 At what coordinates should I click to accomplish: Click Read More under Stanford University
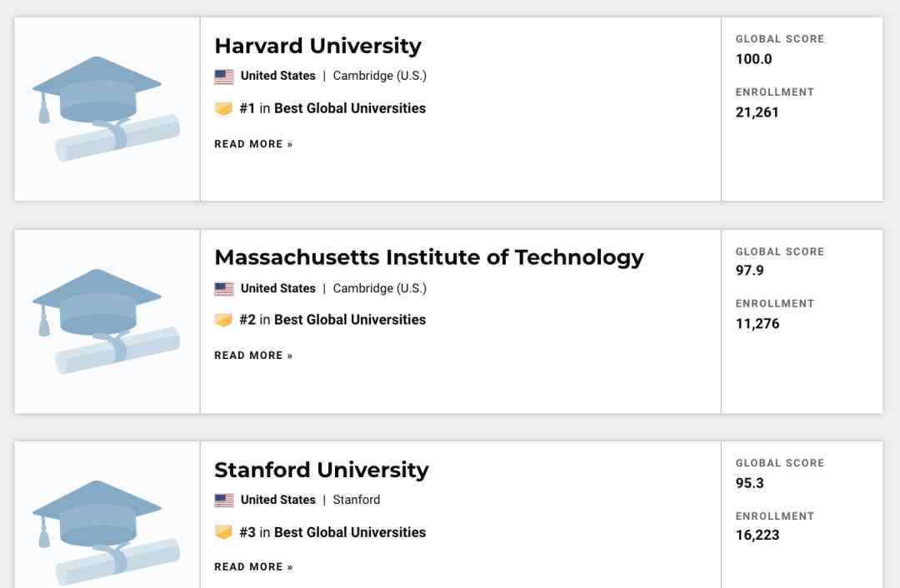pyautogui.click(x=253, y=567)
